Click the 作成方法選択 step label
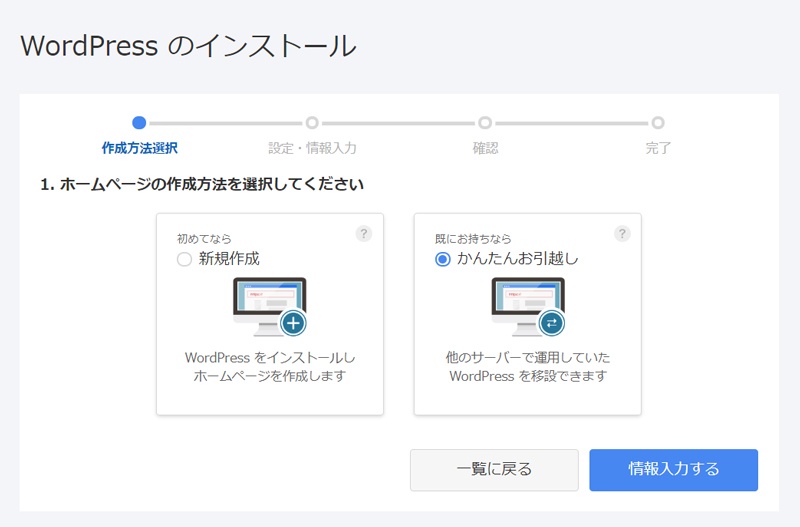Screen dimensions: 800x527 [x=139, y=148]
